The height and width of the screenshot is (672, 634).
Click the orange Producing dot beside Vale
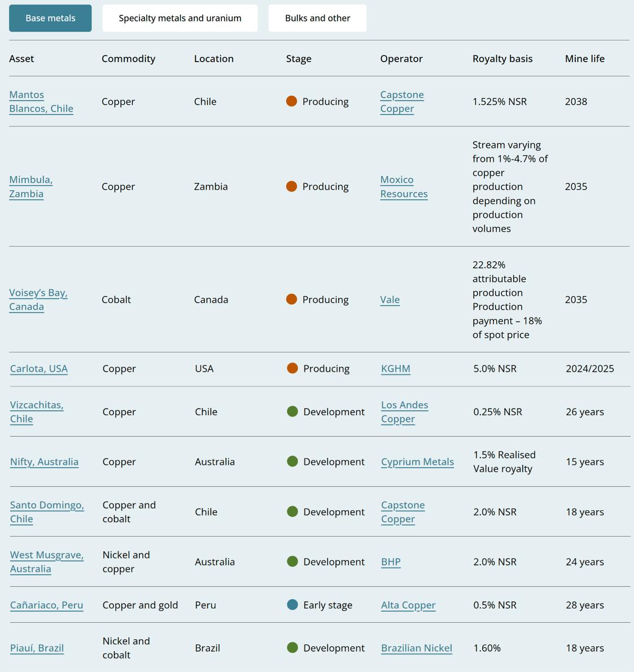(291, 300)
